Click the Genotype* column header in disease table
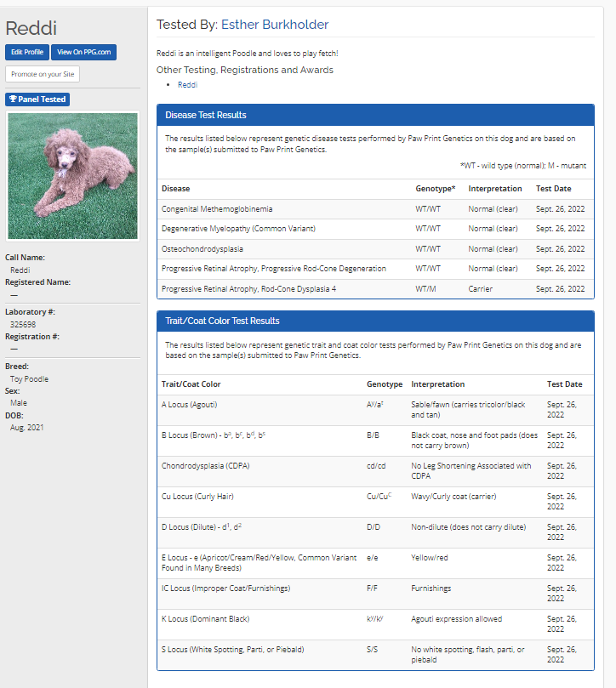Viewport: 616px width, 688px height. (x=435, y=188)
